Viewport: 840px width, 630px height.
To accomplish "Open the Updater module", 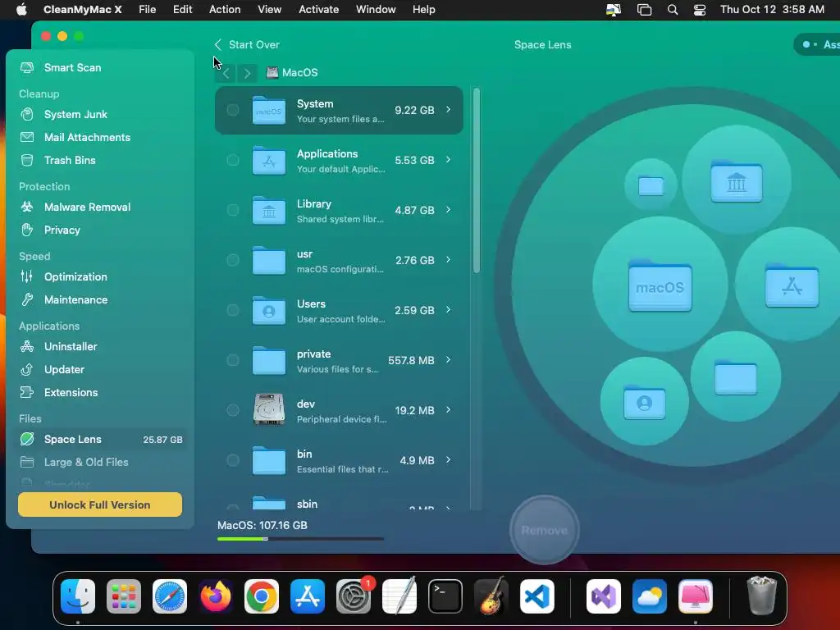I will [64, 369].
